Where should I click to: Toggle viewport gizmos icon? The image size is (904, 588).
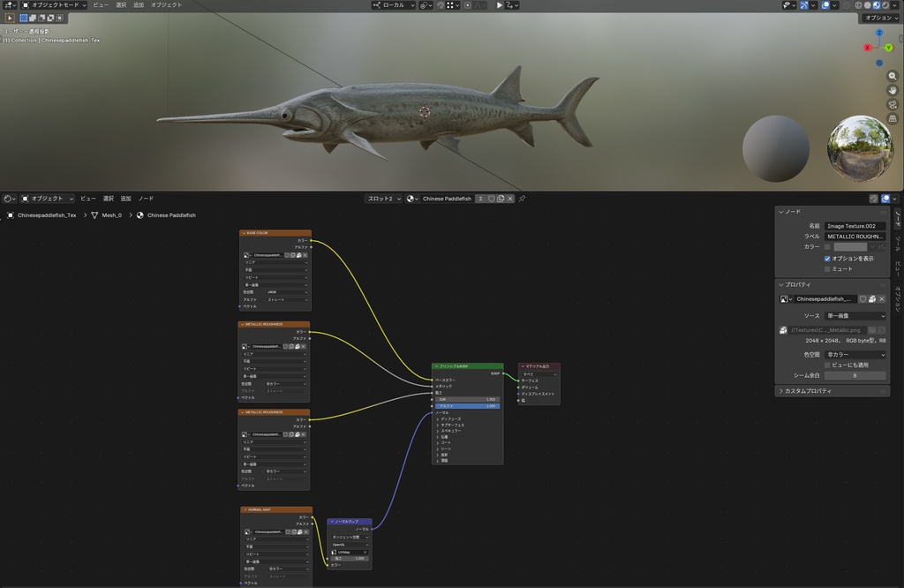point(803,5)
